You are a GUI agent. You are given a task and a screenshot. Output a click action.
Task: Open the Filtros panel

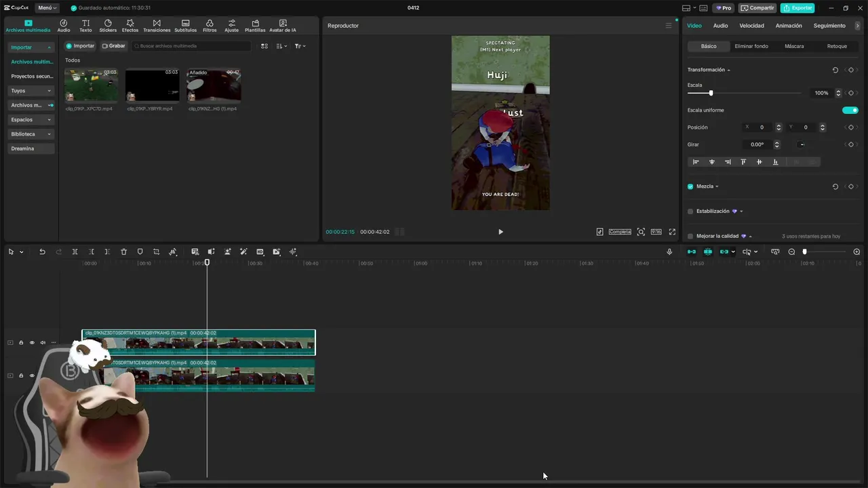click(x=210, y=26)
